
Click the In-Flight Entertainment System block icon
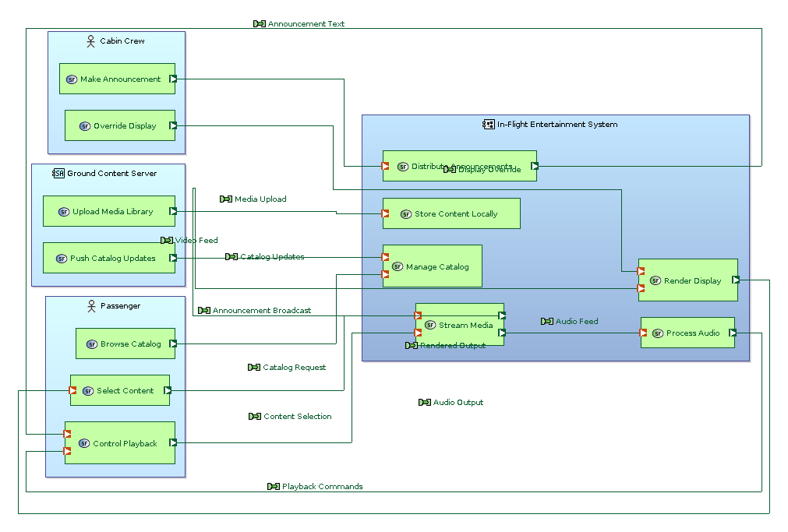point(486,123)
